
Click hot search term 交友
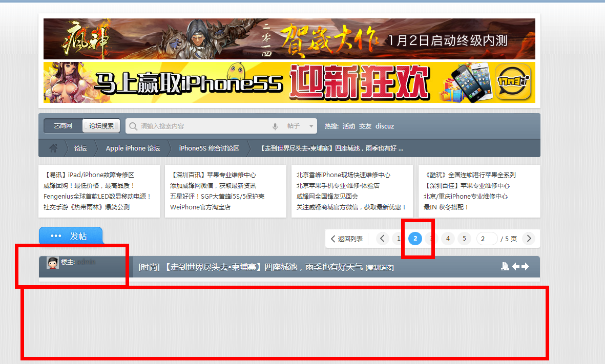point(365,126)
